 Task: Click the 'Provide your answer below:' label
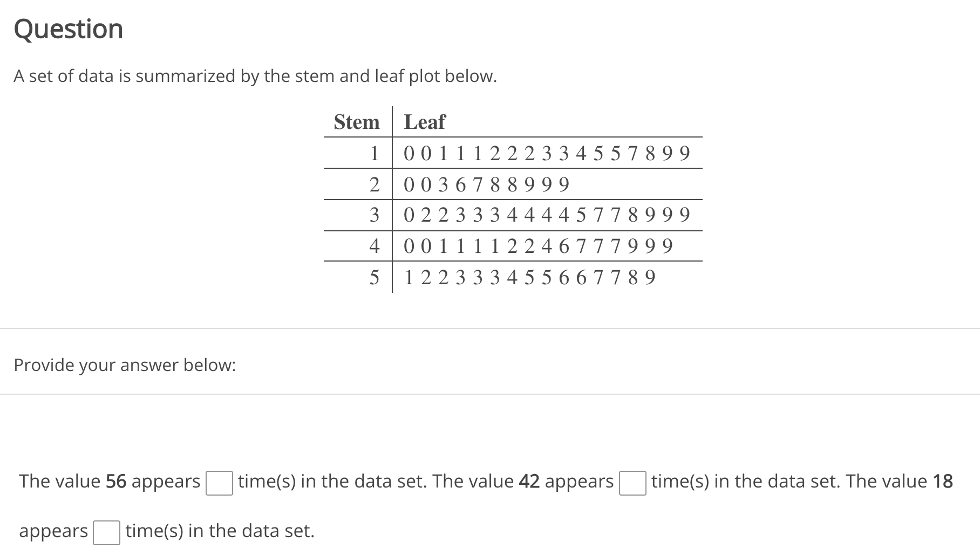point(124,365)
